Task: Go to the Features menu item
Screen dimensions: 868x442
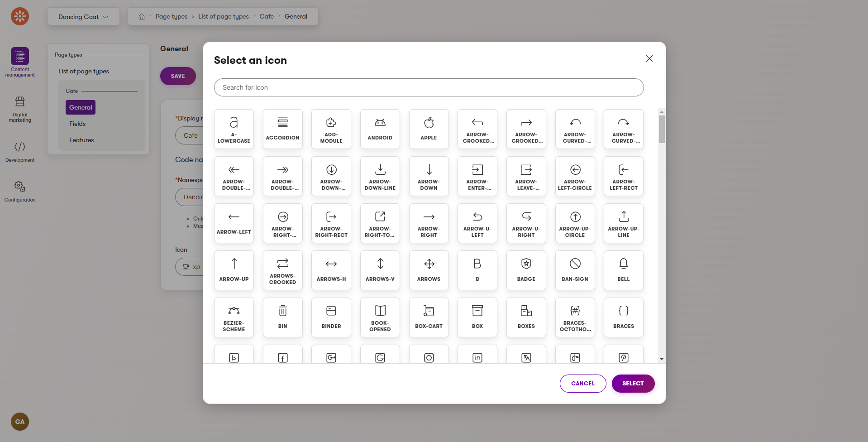Action: pos(81,140)
